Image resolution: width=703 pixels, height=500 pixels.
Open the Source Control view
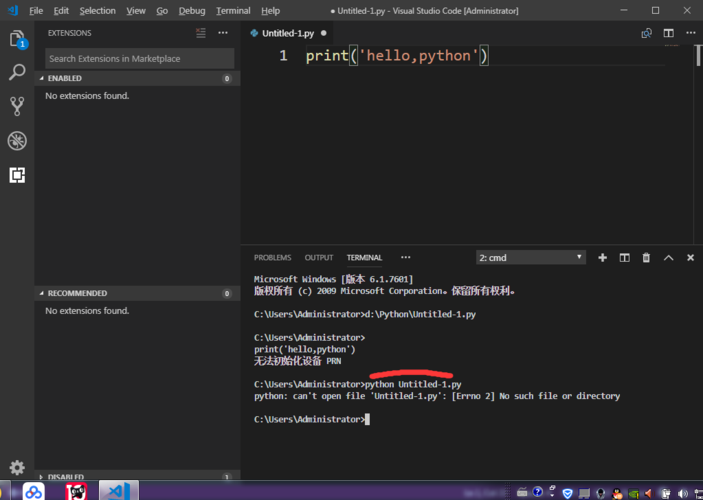tap(17, 106)
